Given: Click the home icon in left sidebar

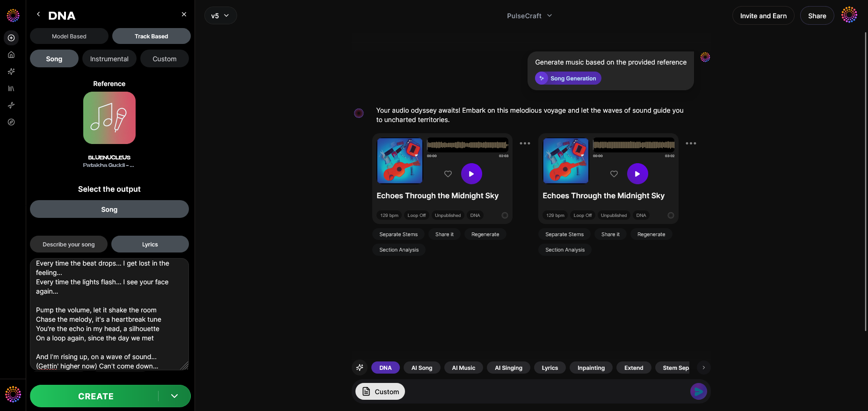Looking at the screenshot, I should [11, 55].
